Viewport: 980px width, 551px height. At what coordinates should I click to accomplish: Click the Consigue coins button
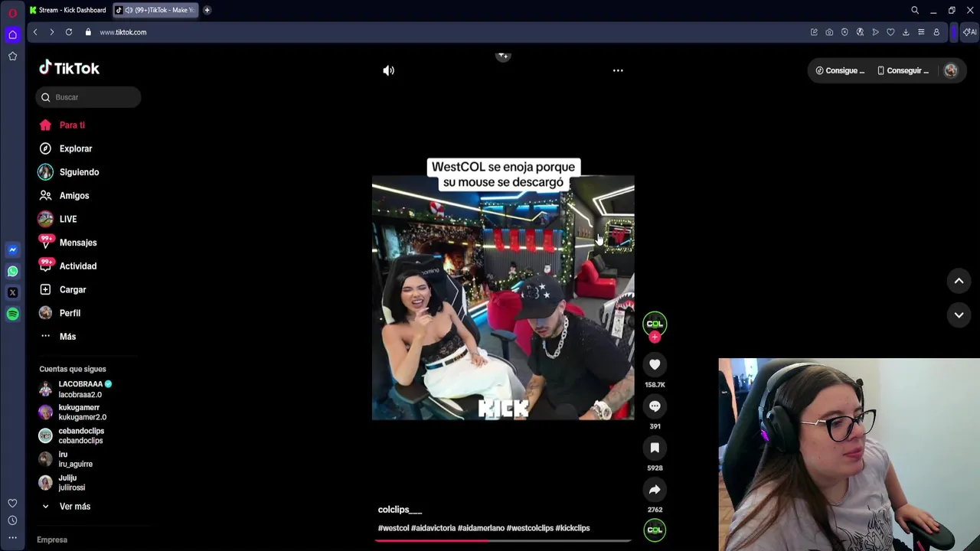click(840, 70)
